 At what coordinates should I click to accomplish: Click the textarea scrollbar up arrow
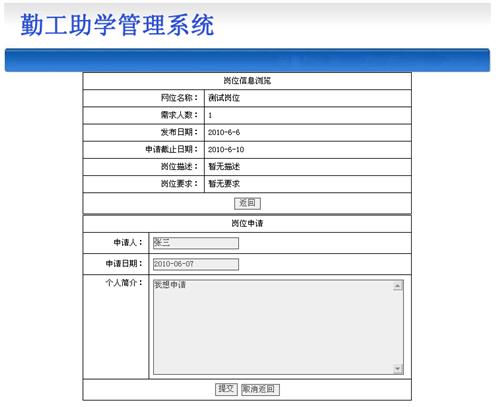pos(397,286)
